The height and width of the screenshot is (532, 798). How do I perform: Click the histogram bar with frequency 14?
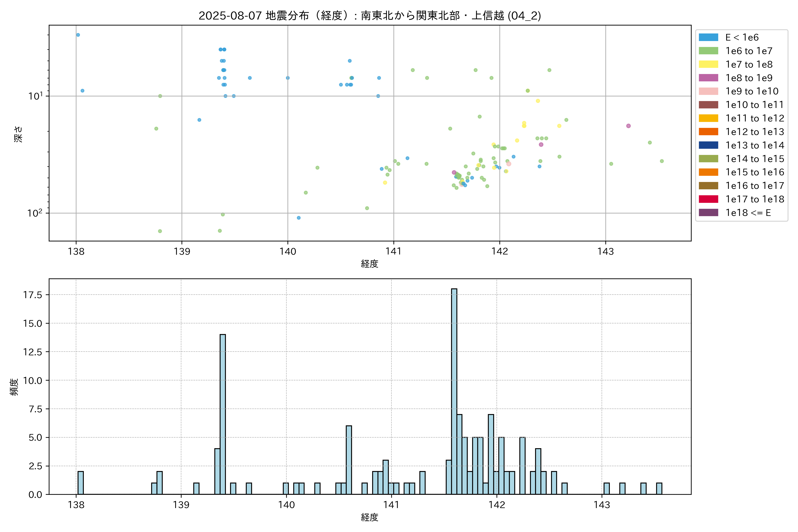click(x=223, y=414)
